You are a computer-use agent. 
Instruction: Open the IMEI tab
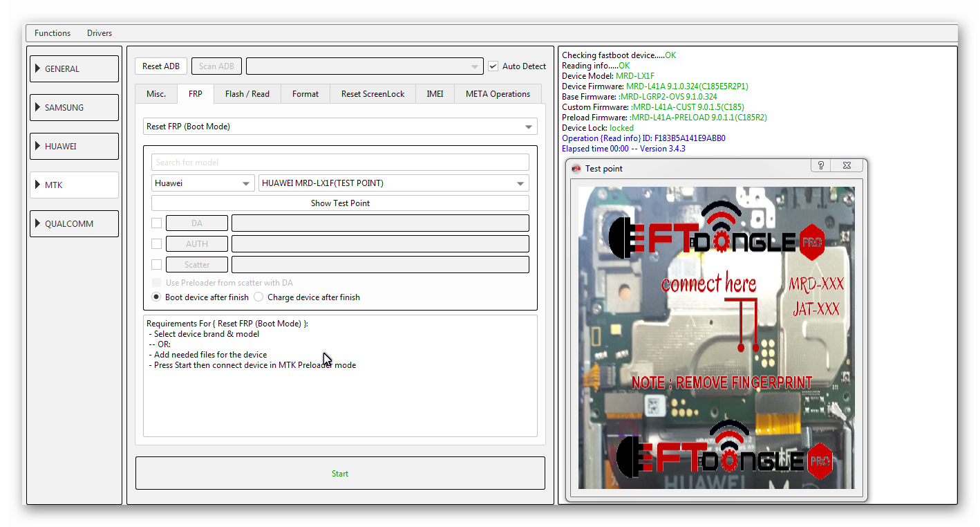point(435,94)
